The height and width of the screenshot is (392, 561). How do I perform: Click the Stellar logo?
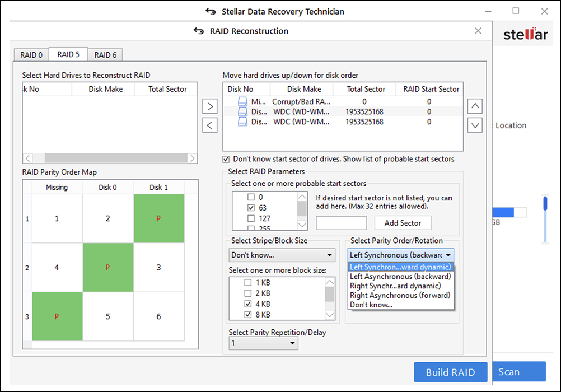(x=526, y=34)
